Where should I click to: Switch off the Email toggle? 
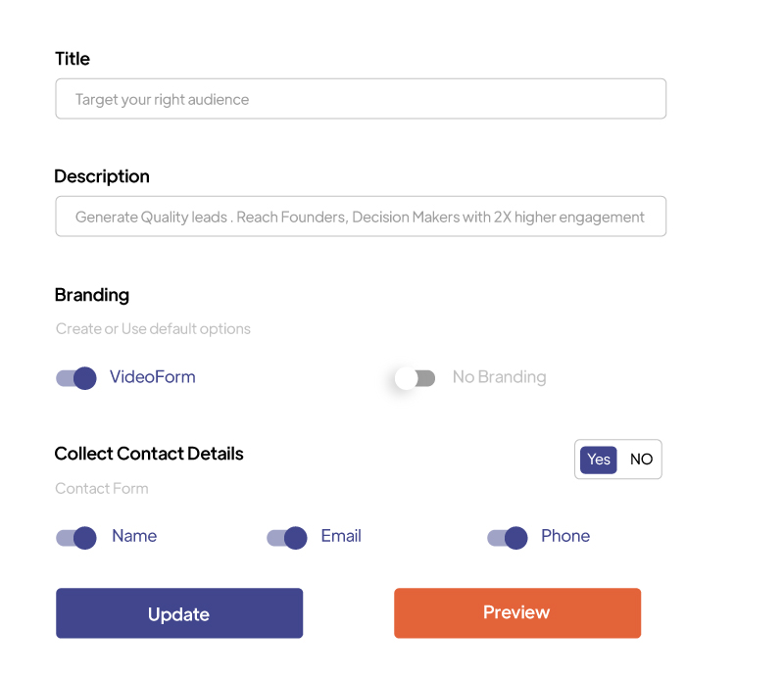coord(287,537)
